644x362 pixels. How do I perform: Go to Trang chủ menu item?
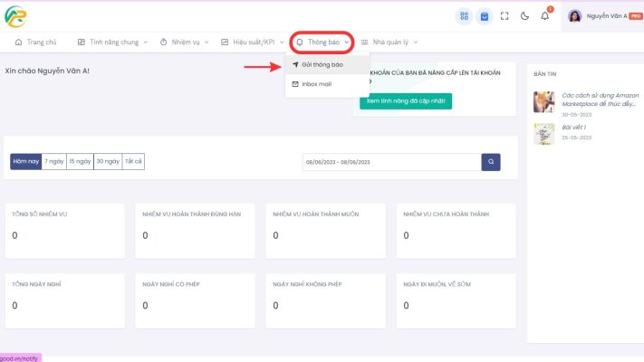tap(35, 42)
